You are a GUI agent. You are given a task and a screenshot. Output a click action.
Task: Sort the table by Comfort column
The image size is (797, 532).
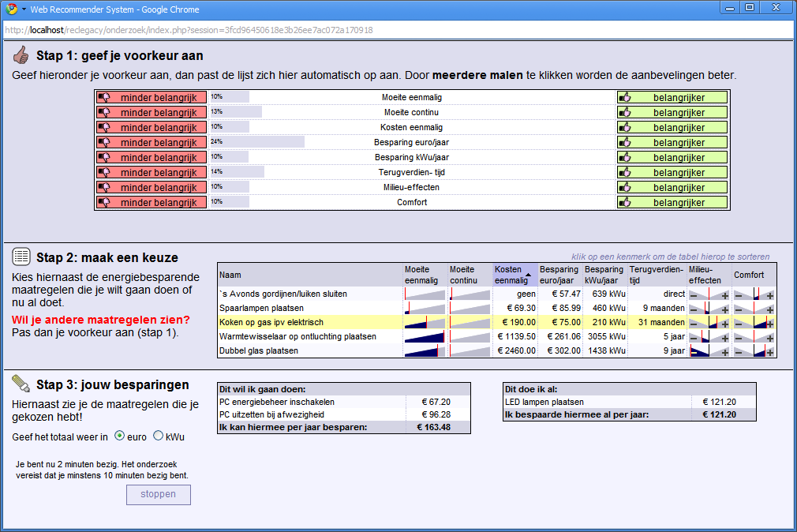tap(750, 275)
